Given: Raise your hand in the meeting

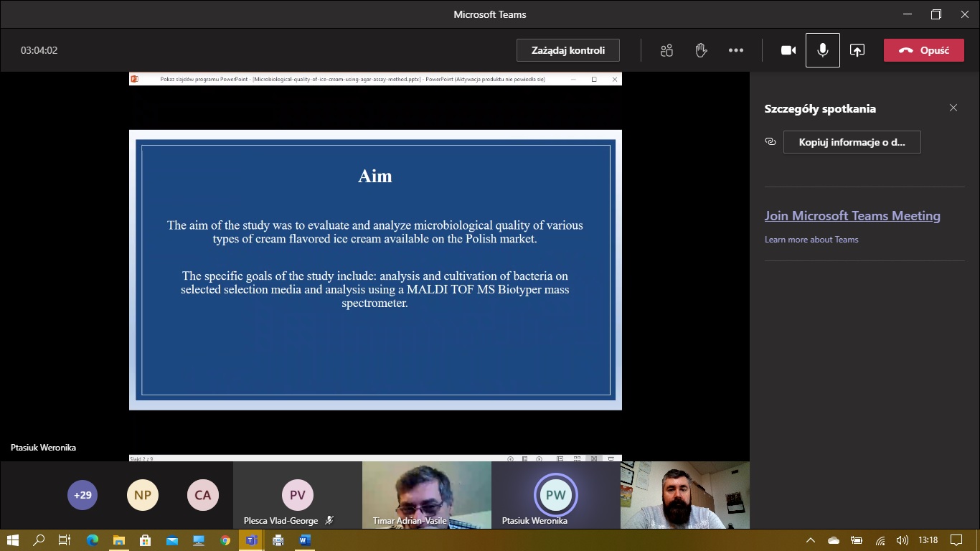Looking at the screenshot, I should click(701, 50).
